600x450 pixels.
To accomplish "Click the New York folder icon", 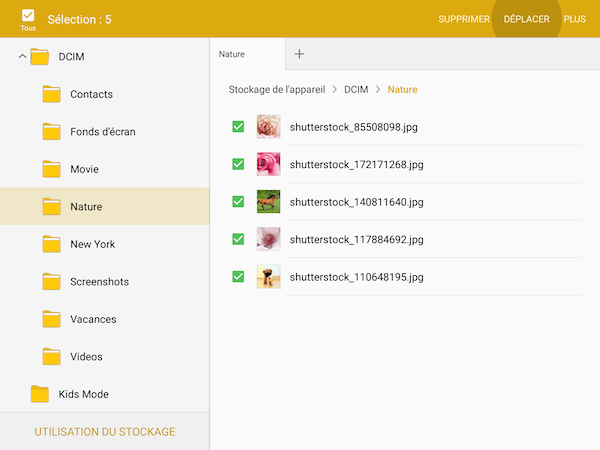I will click(x=51, y=244).
